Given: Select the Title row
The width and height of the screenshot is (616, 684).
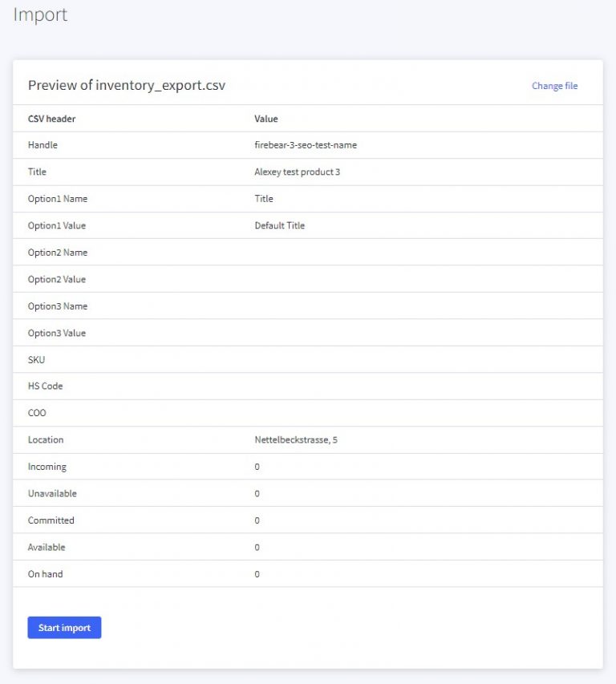Looking at the screenshot, I should [x=36, y=172].
